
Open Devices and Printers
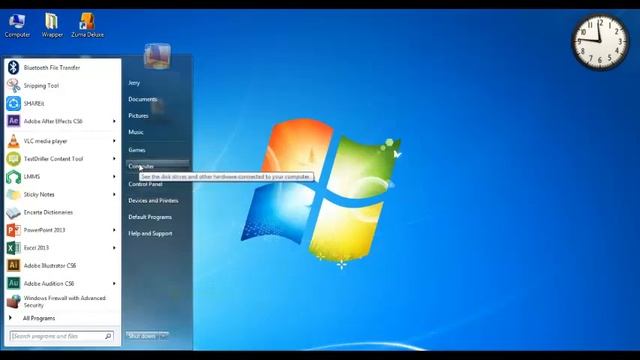[153, 200]
